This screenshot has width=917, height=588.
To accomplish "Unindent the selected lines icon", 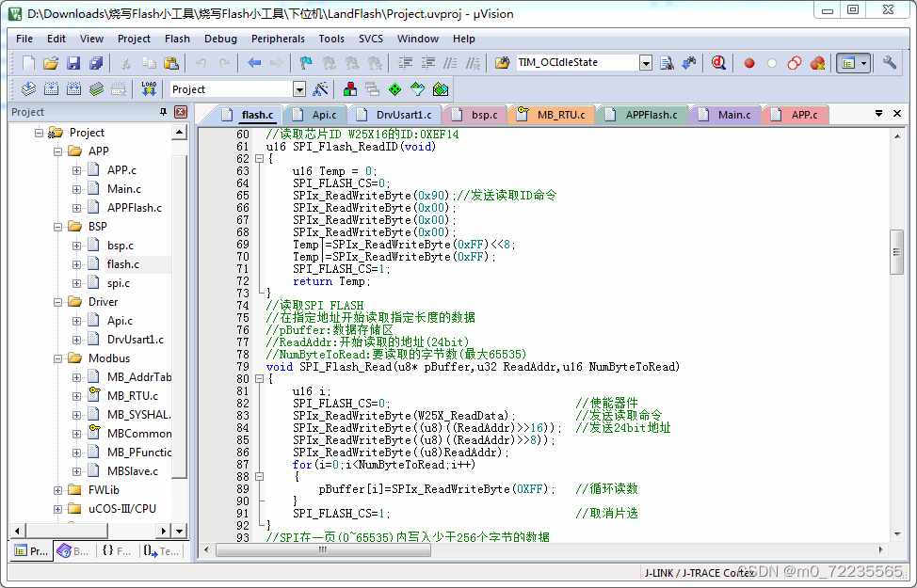I will (428, 62).
